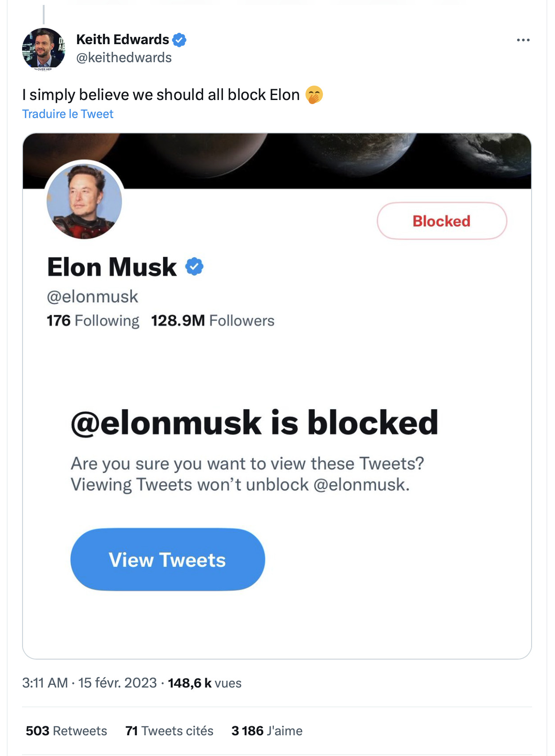
Task: Click the @keithedwards handle
Action: [124, 58]
